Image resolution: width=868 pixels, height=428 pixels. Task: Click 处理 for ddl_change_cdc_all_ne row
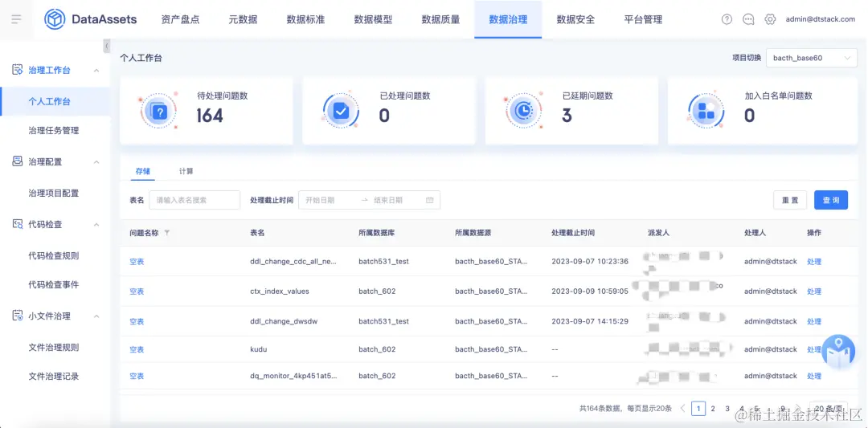pos(813,262)
